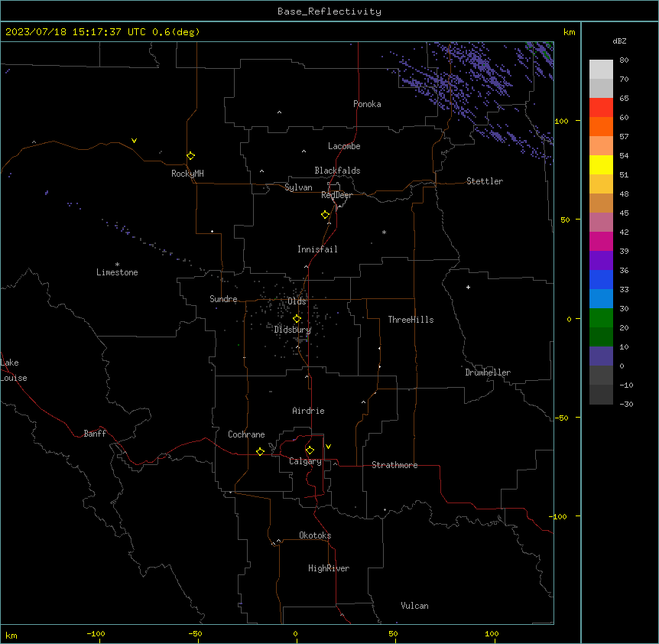Click the Innisfail label
This screenshot has width=659, height=644.
tap(317, 249)
